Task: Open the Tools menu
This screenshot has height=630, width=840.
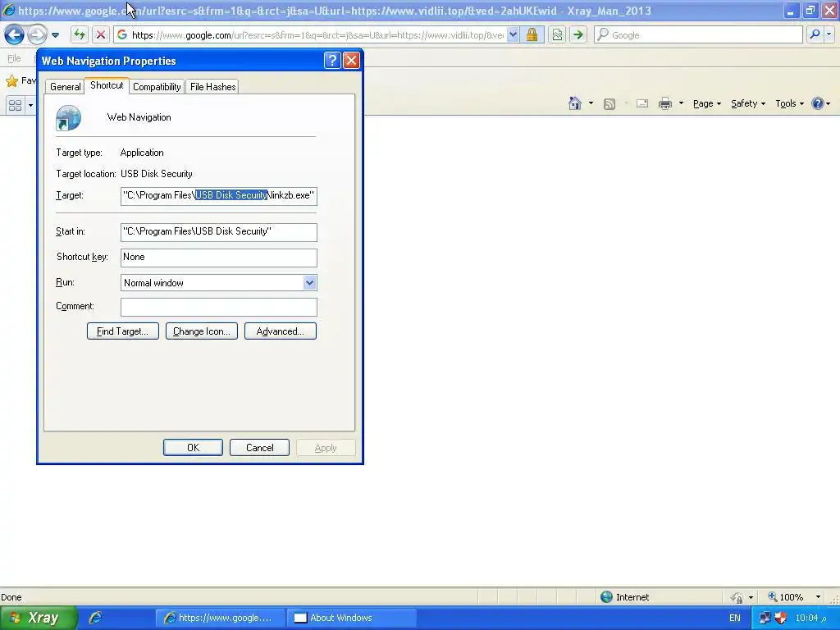Action: (790, 104)
